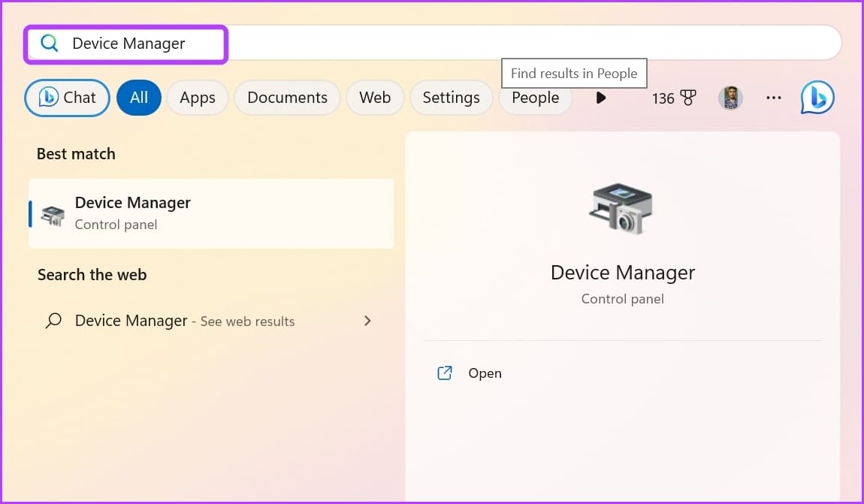Image resolution: width=864 pixels, height=504 pixels.
Task: Switch to Apps filter tab
Action: [x=198, y=98]
